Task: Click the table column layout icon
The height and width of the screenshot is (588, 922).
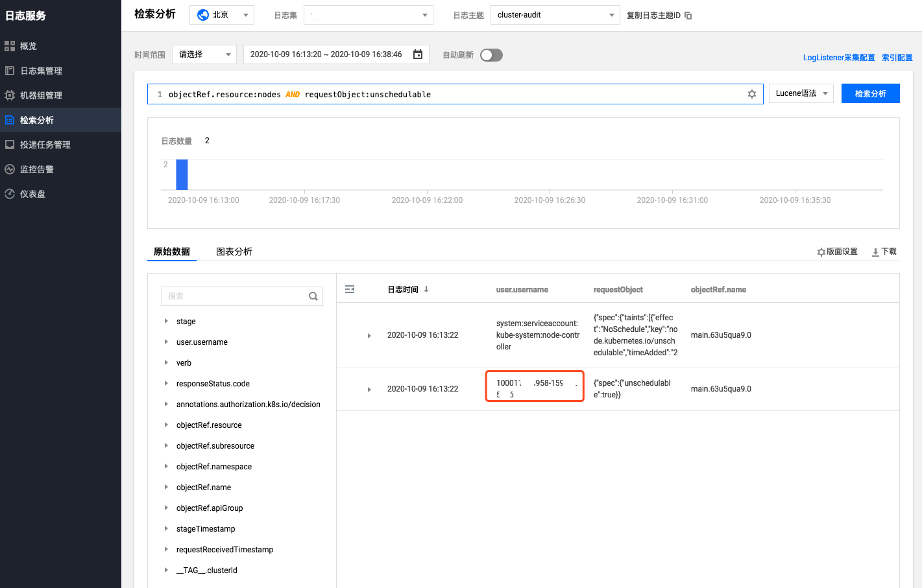Action: (350, 290)
